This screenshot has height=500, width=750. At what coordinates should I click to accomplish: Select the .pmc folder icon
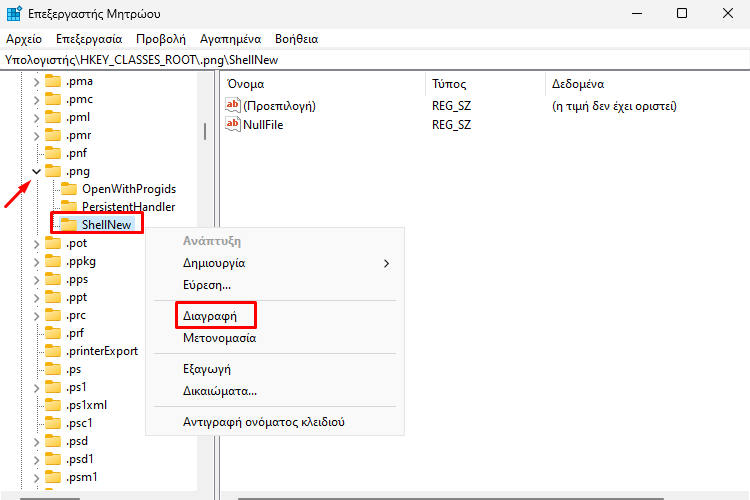click(x=53, y=99)
